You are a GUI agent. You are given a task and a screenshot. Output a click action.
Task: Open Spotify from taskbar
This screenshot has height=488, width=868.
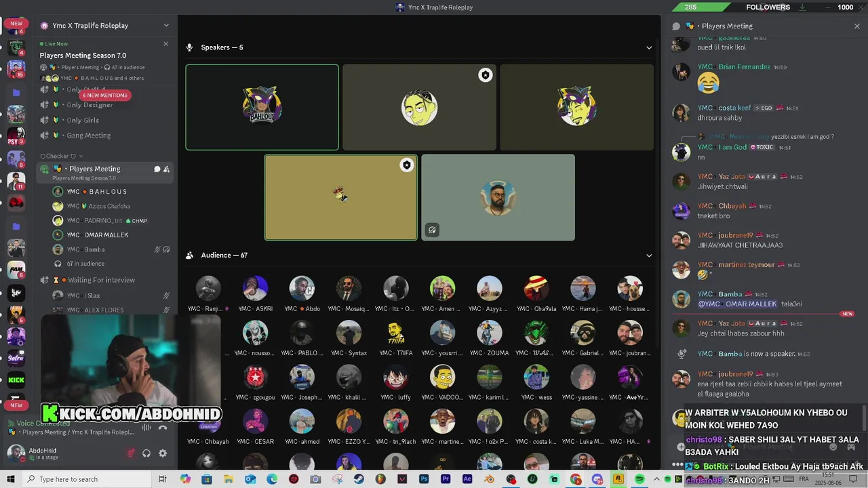coord(640,479)
